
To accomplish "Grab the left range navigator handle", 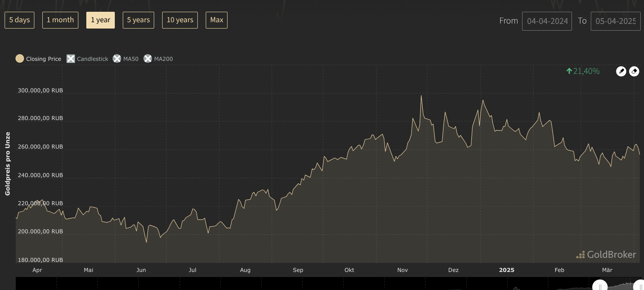I will coord(600,286).
